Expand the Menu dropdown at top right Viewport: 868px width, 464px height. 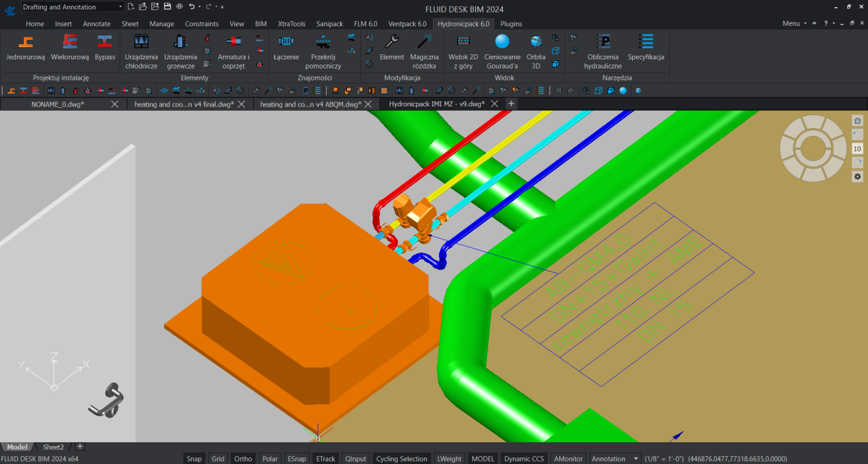[795, 23]
